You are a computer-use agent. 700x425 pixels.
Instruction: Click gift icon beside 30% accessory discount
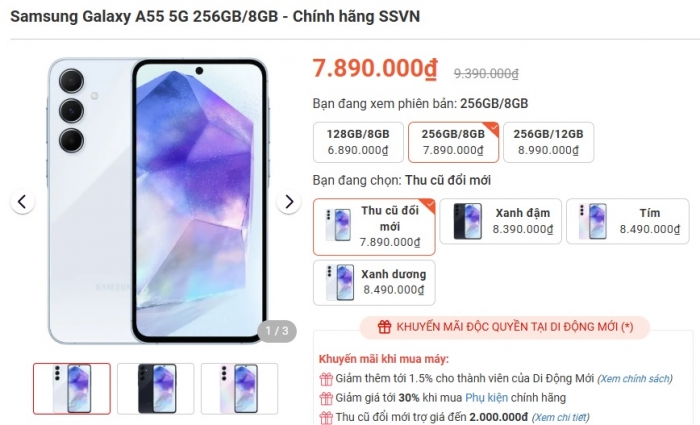pos(326,398)
